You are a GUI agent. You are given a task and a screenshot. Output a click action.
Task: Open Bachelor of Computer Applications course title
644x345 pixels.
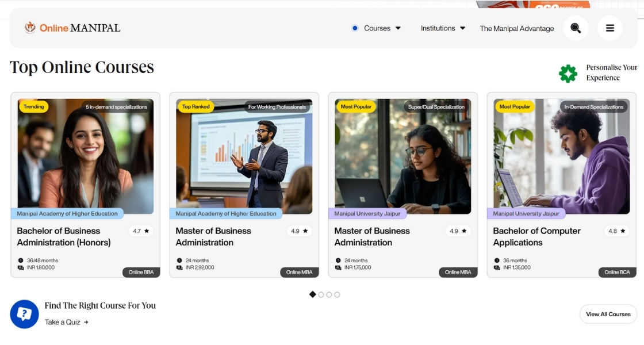[x=537, y=236]
